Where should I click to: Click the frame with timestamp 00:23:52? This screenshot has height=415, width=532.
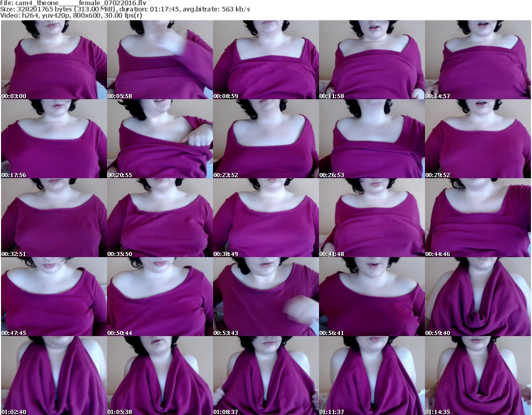click(x=265, y=139)
